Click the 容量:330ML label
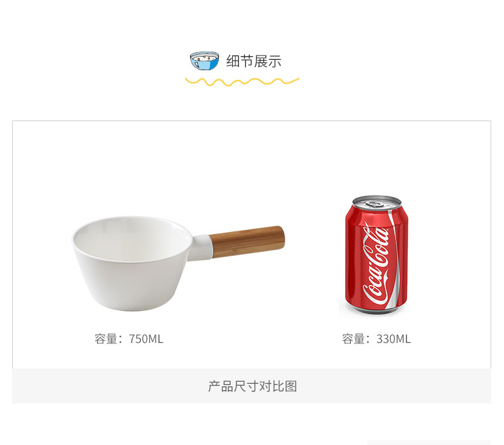Viewport: 504px width, 445px height. click(x=376, y=339)
